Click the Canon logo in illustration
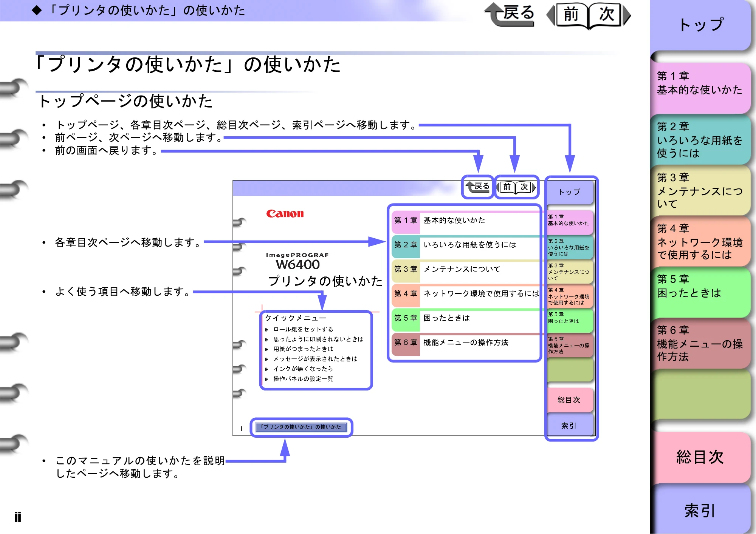 point(285,214)
